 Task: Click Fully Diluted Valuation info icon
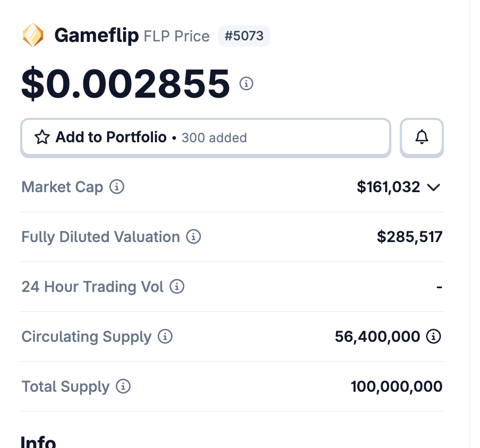194,237
